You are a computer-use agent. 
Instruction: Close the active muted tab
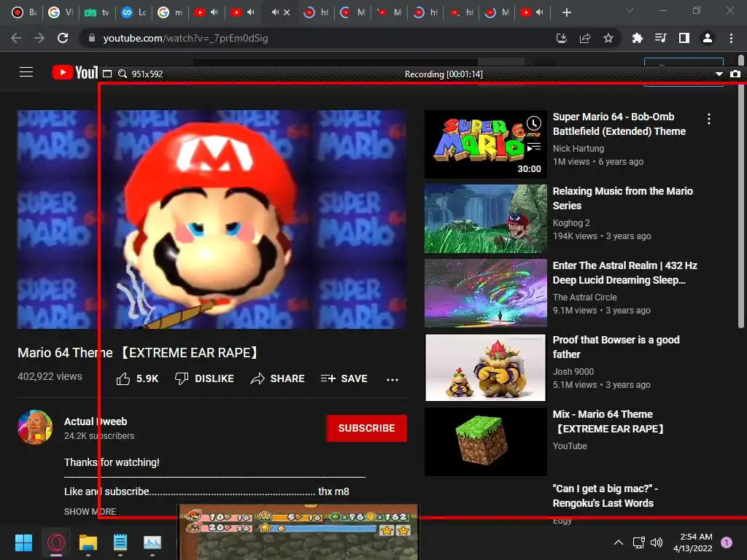pos(286,12)
